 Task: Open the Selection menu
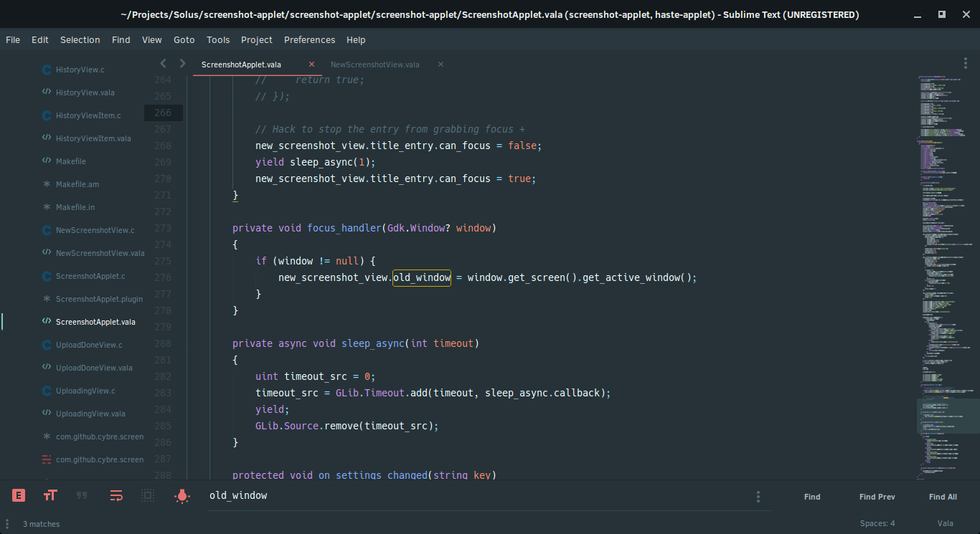point(80,40)
